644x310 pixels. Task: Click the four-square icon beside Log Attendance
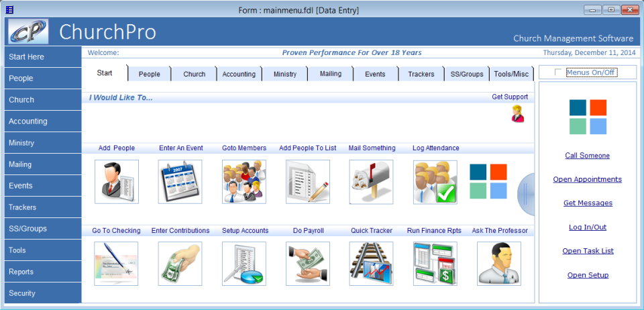(x=488, y=181)
